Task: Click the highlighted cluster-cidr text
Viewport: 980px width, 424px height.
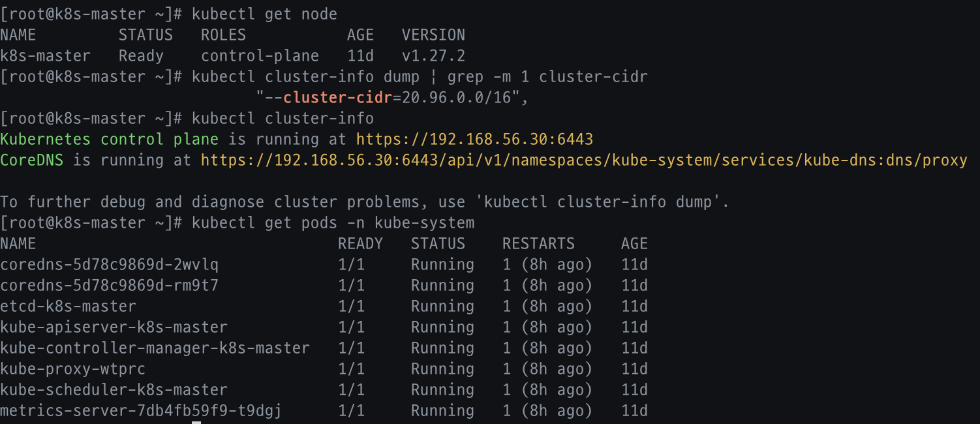Action: coord(338,98)
